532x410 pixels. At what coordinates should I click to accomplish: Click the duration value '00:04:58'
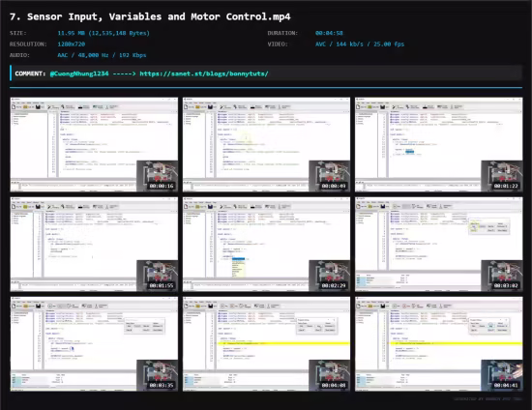coord(329,33)
